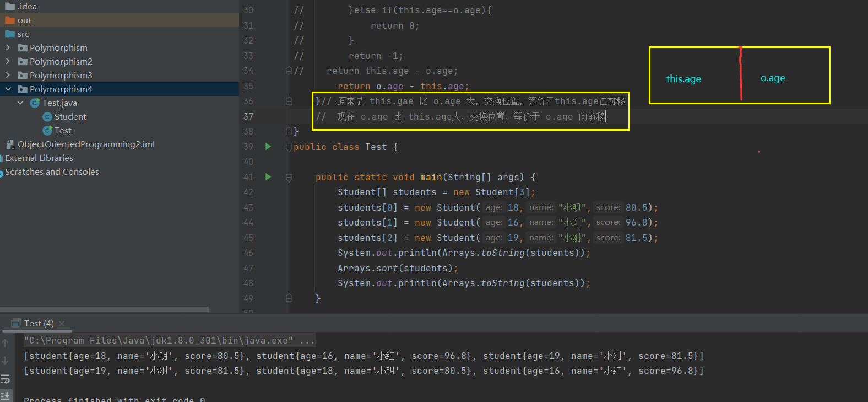
Task: Click the Student class icon in tree
Action: click(47, 117)
